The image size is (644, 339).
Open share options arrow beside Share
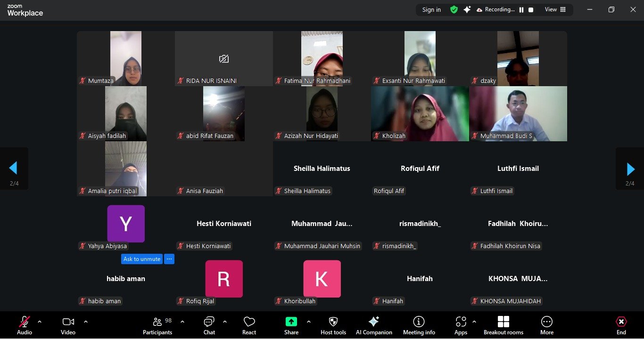[309, 322]
